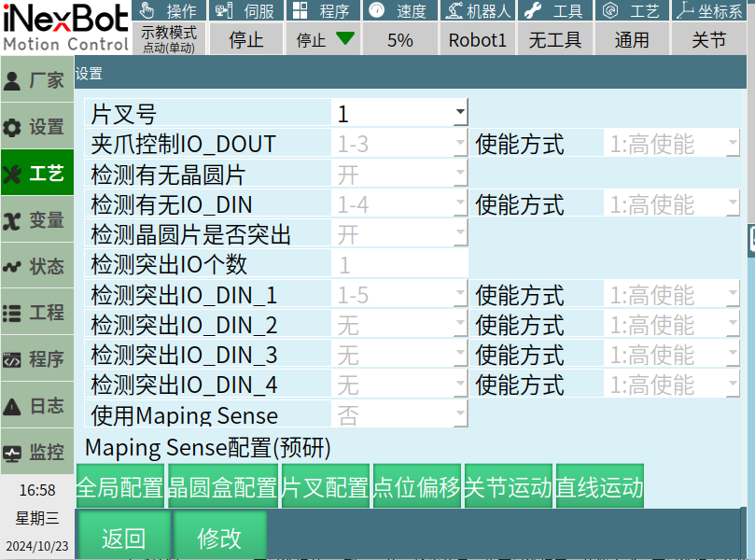
Task: Click the 设置 gear icon in sidebar
Action: [x=13, y=127]
